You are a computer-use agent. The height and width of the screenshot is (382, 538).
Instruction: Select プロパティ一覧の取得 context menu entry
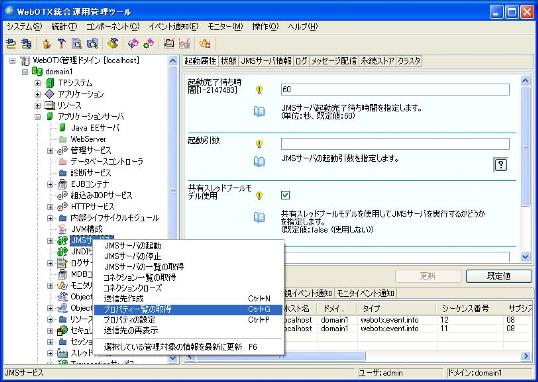188,310
